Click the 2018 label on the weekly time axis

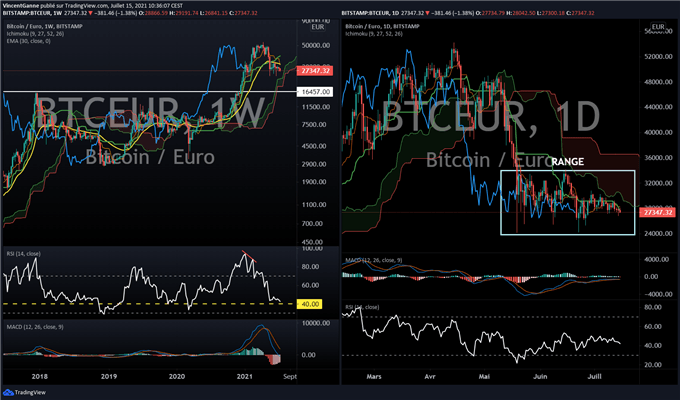(x=40, y=376)
